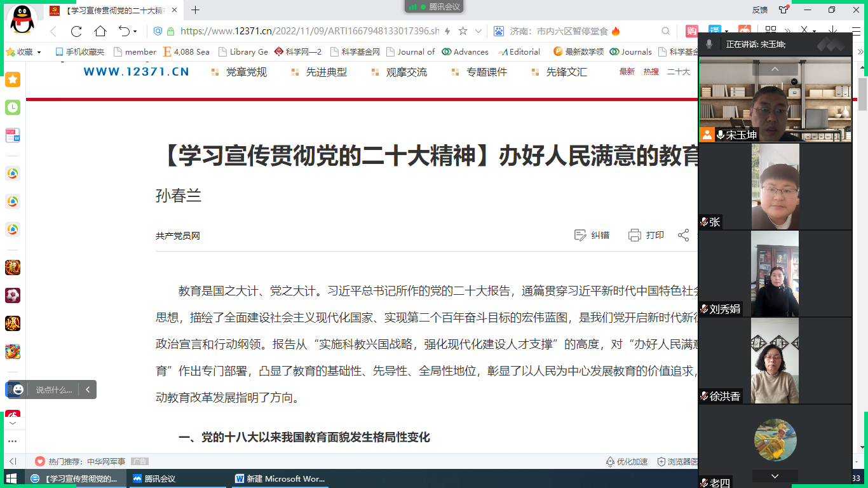The height and width of the screenshot is (488, 868).
Task: Select 宋玉坤 video thumbnail
Action: tap(775, 100)
